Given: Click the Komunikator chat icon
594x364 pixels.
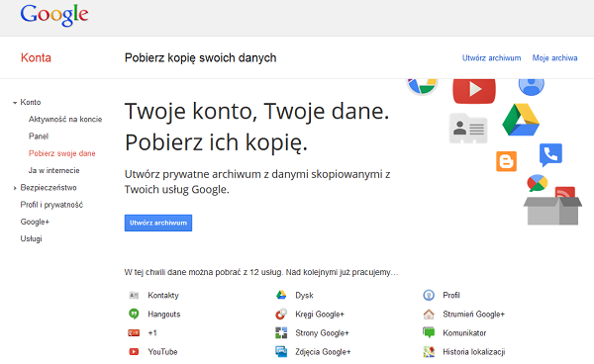Looking at the screenshot, I should [x=429, y=332].
